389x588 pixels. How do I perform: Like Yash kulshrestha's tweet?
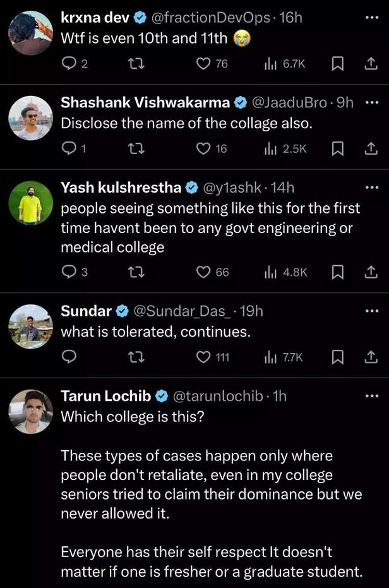tap(203, 272)
